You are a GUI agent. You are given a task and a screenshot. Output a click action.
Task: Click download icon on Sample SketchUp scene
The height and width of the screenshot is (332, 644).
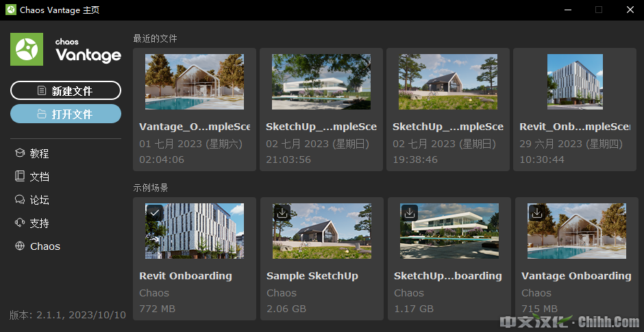[282, 213]
